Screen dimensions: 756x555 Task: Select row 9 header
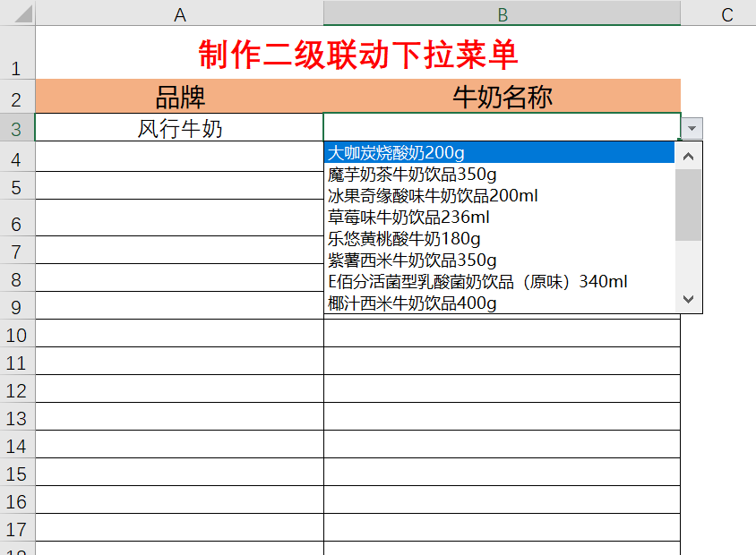click(17, 305)
